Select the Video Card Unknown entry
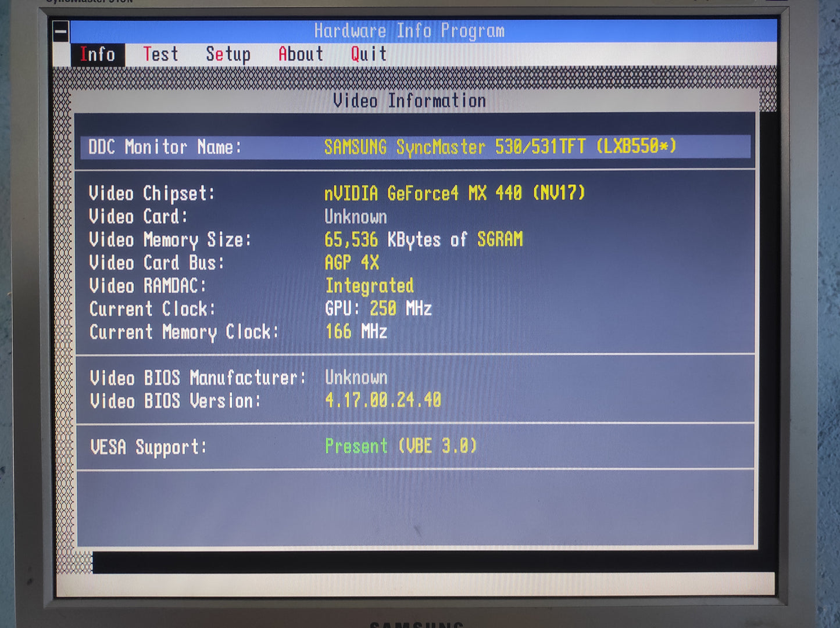The image size is (840, 628). click(356, 217)
